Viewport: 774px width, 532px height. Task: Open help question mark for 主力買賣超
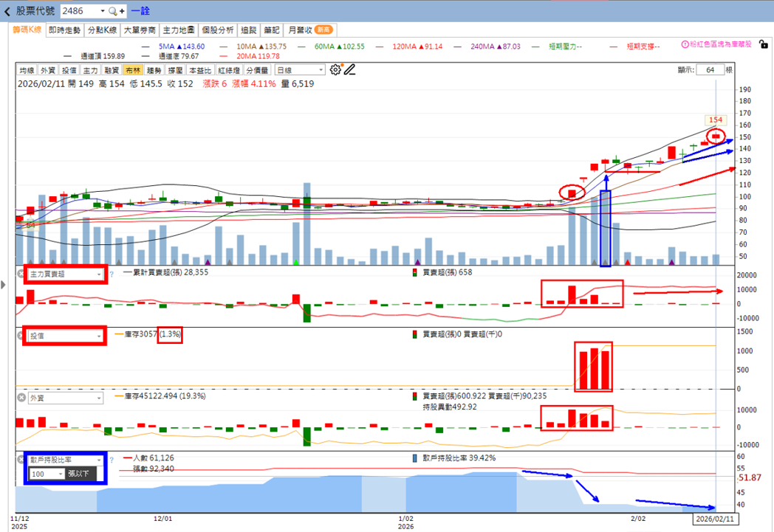[112, 274]
